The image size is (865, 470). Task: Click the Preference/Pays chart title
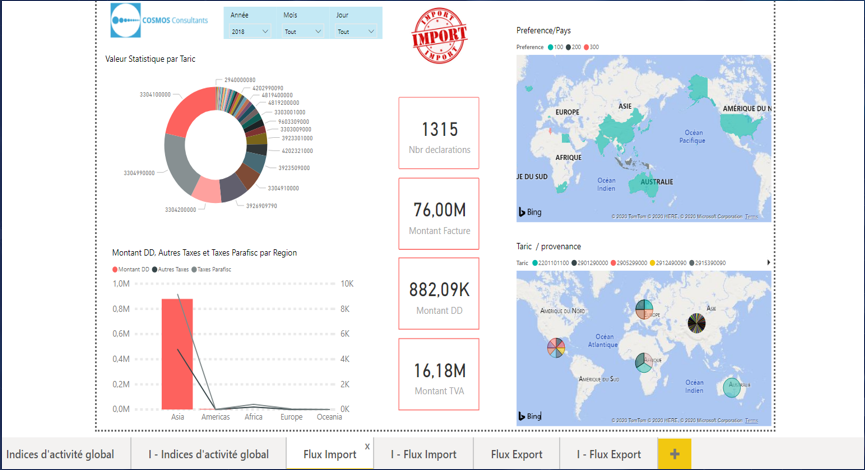coord(543,30)
